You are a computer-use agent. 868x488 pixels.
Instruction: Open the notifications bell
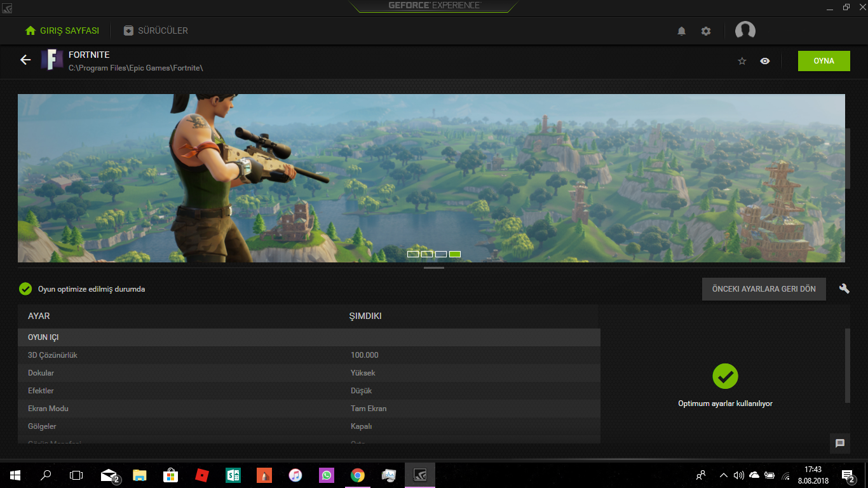click(682, 30)
